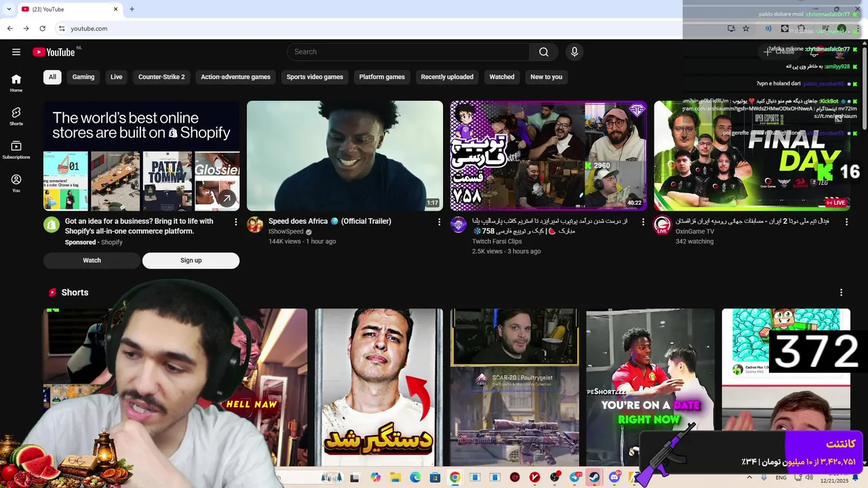Click the Watch button on Shopify ad
The height and width of the screenshot is (488, 868).
coord(92,260)
